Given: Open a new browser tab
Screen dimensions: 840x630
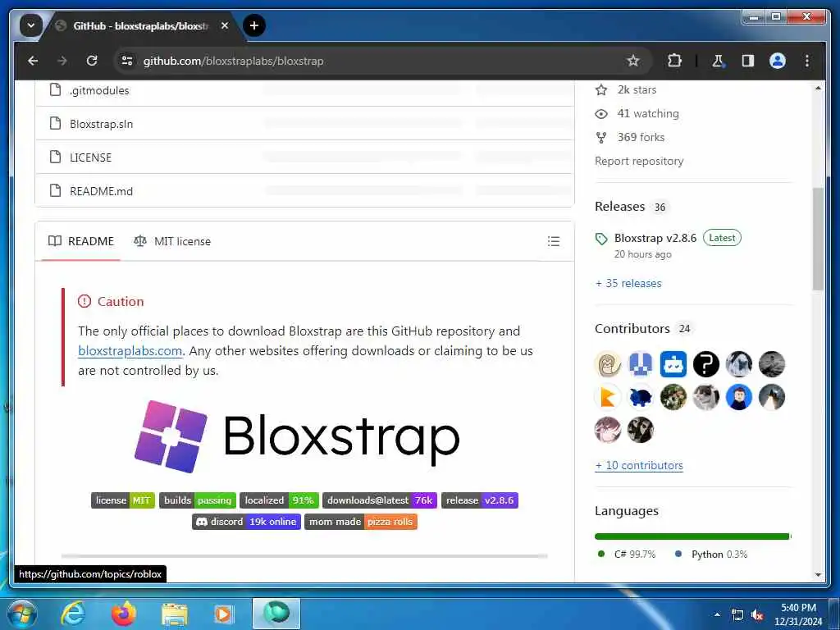Looking at the screenshot, I should coord(254,25).
